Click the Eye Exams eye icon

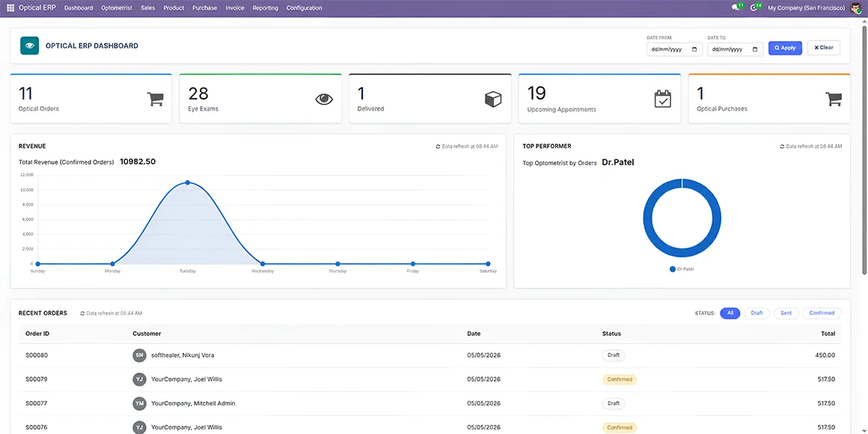[325, 99]
